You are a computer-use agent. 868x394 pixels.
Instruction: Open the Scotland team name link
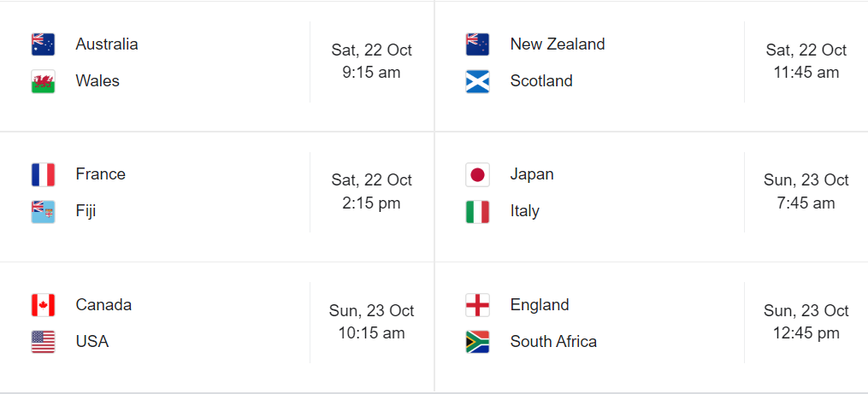(541, 81)
